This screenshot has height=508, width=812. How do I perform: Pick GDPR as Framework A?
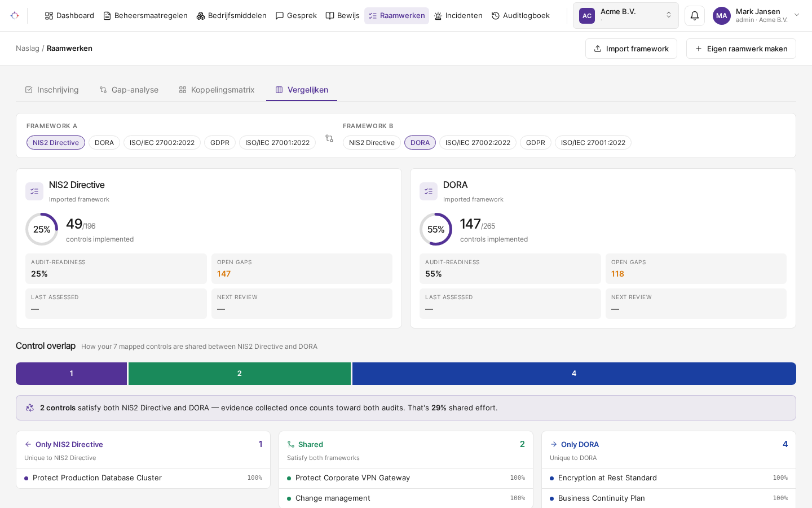click(x=220, y=143)
